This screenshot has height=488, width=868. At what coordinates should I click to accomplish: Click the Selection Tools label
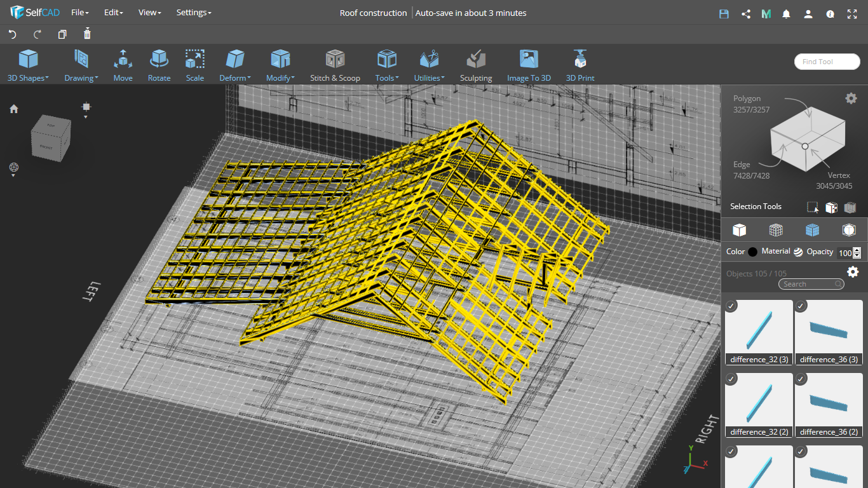pyautogui.click(x=756, y=207)
